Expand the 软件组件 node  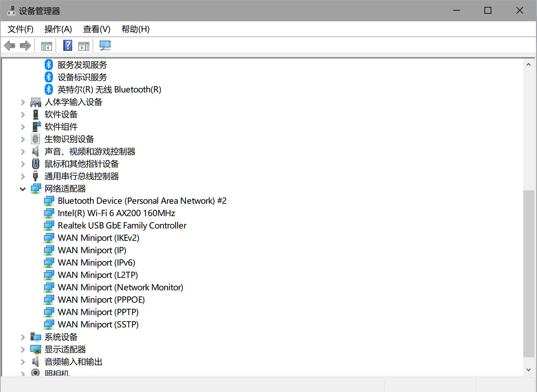(x=23, y=127)
